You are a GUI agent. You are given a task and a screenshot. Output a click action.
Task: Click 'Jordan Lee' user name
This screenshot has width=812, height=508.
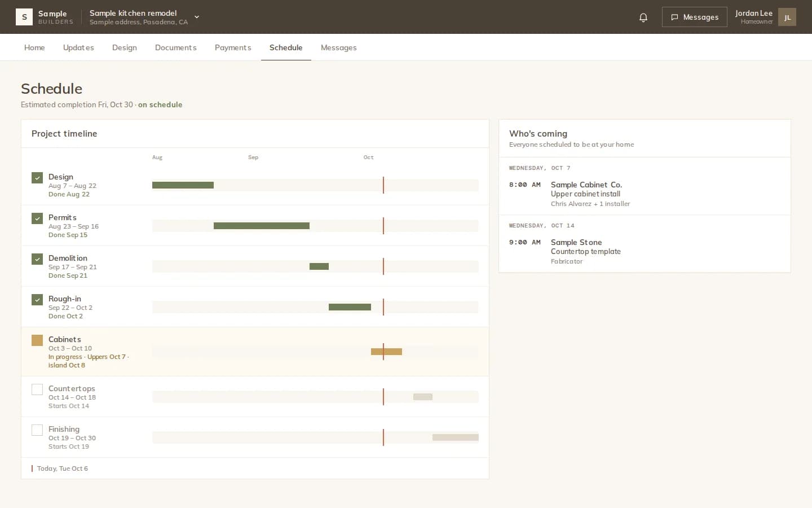754,13
